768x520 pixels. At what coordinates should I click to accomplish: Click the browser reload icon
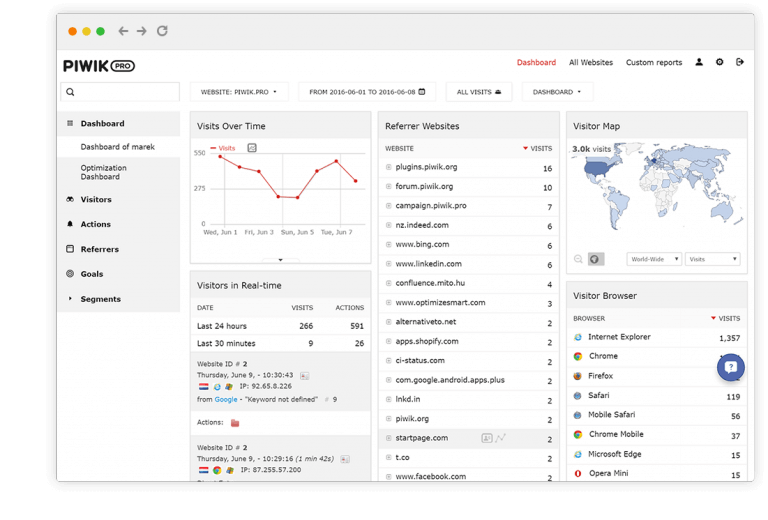click(x=162, y=31)
